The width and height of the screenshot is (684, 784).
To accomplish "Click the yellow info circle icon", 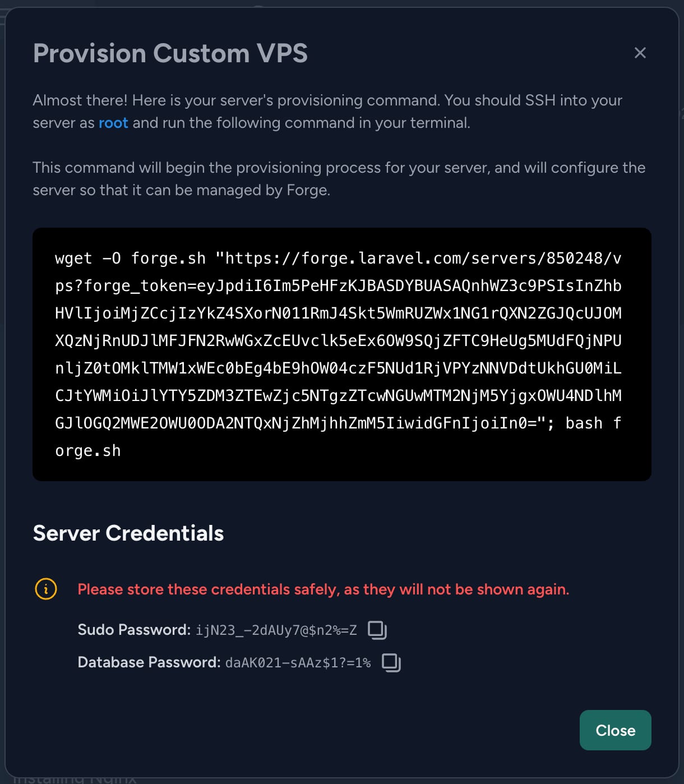I will [46, 589].
